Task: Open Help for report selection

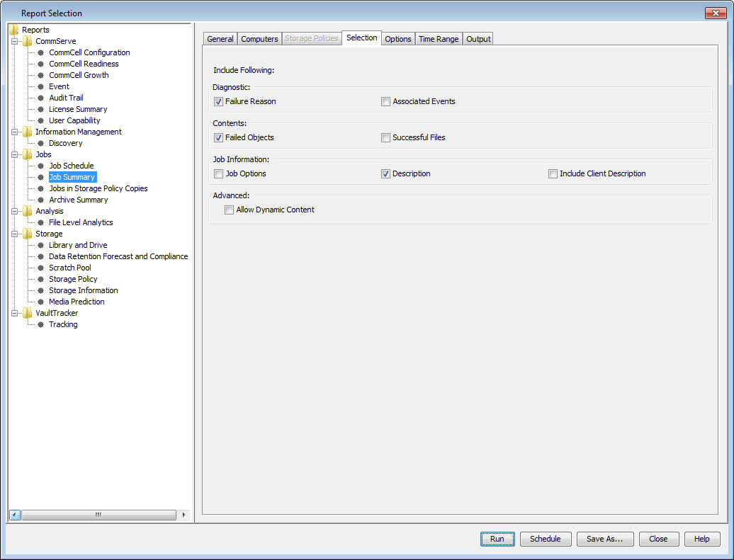Action: click(x=701, y=539)
